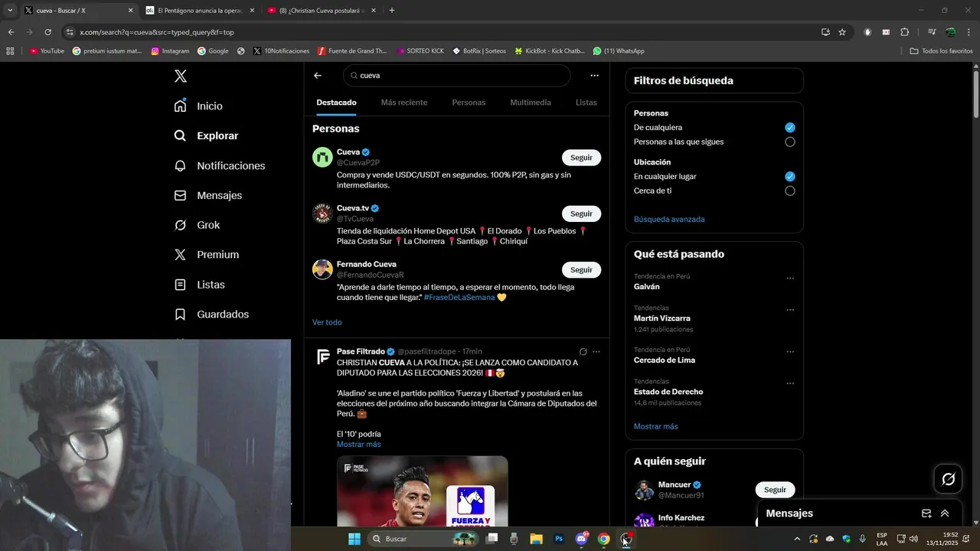The width and height of the screenshot is (980, 551).
Task: Open the Chrome extensions puzzle icon
Action: [904, 32]
